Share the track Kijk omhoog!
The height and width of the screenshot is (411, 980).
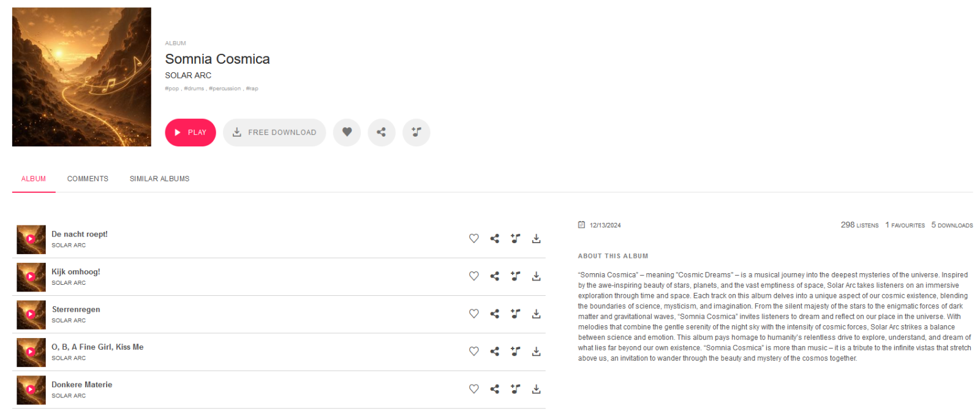pos(494,276)
